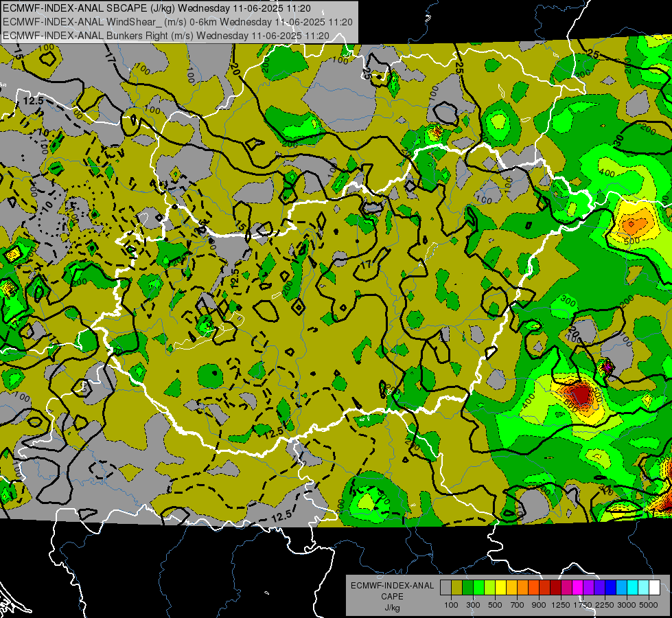Click the 5000 legend tick label

[x=649, y=605]
